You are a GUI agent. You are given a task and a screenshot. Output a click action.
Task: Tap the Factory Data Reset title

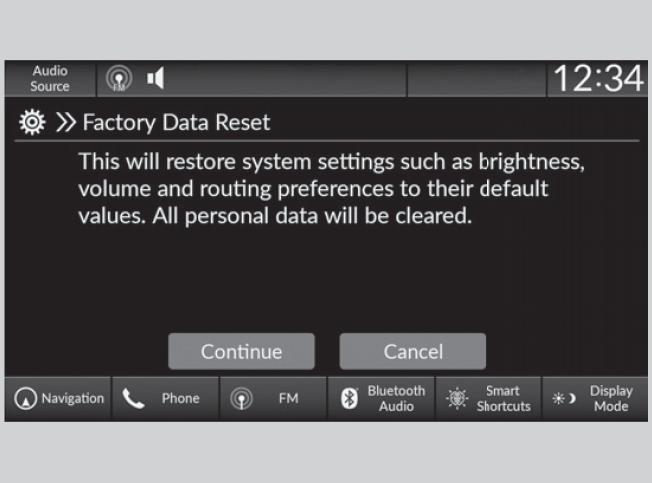(x=176, y=123)
